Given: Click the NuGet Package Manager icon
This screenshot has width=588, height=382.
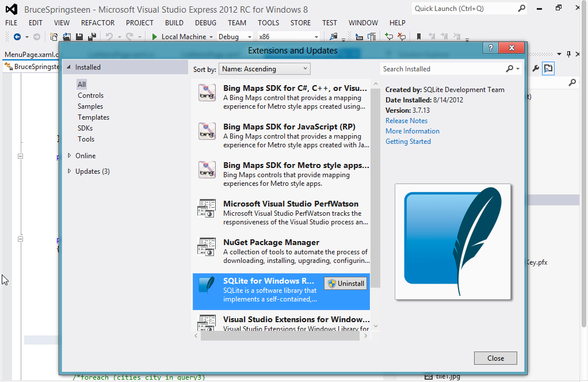Looking at the screenshot, I should [207, 247].
